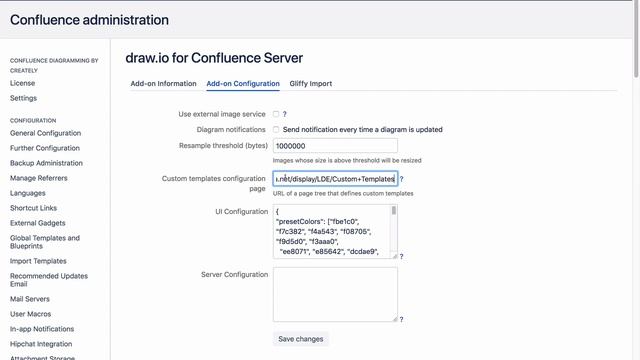Open In-app Notifications

(42, 329)
